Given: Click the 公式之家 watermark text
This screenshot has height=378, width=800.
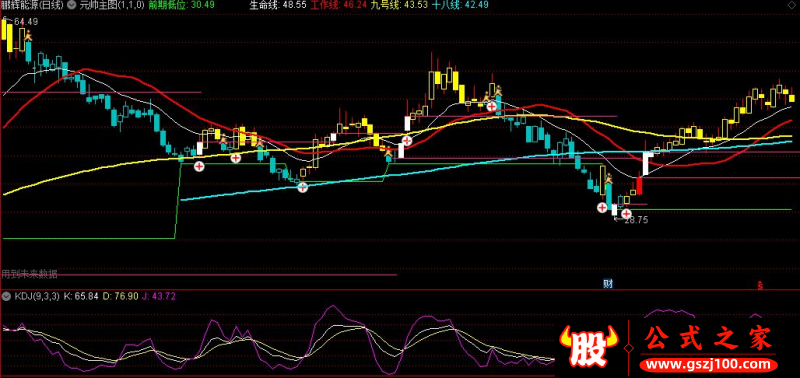Looking at the screenshot, I should pos(708,339).
